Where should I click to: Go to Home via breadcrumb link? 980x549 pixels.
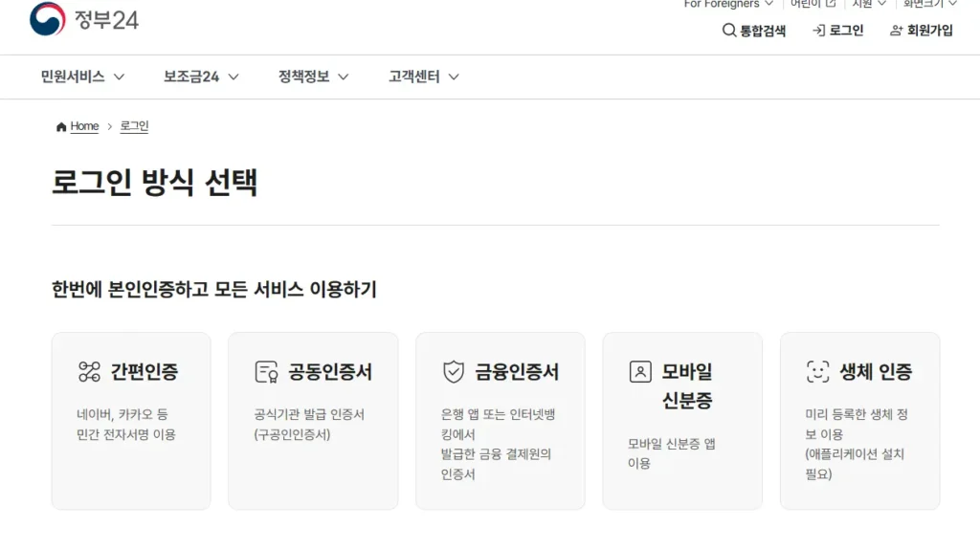coord(84,126)
